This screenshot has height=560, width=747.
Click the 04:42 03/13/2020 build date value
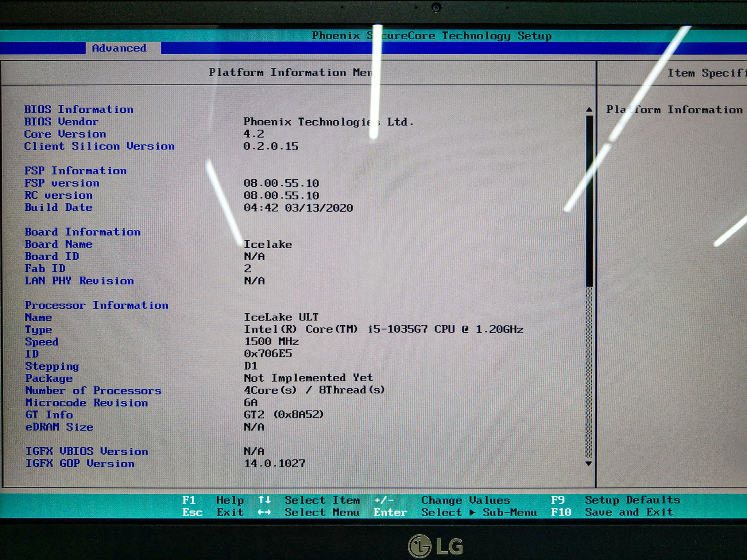[x=298, y=208]
